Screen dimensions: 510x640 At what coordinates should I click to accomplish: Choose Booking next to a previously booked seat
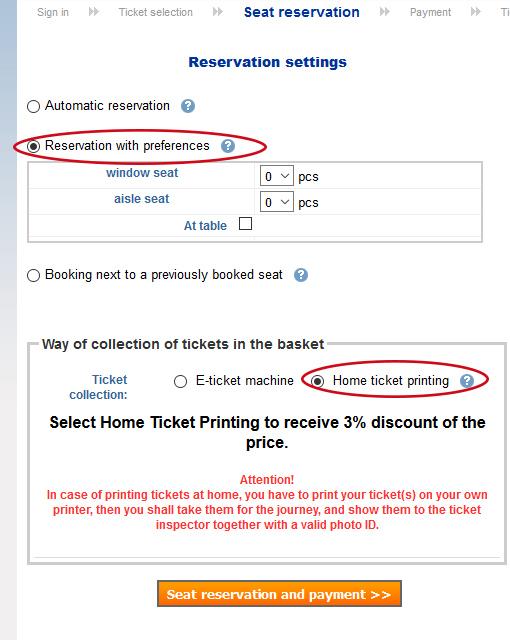click(33, 276)
